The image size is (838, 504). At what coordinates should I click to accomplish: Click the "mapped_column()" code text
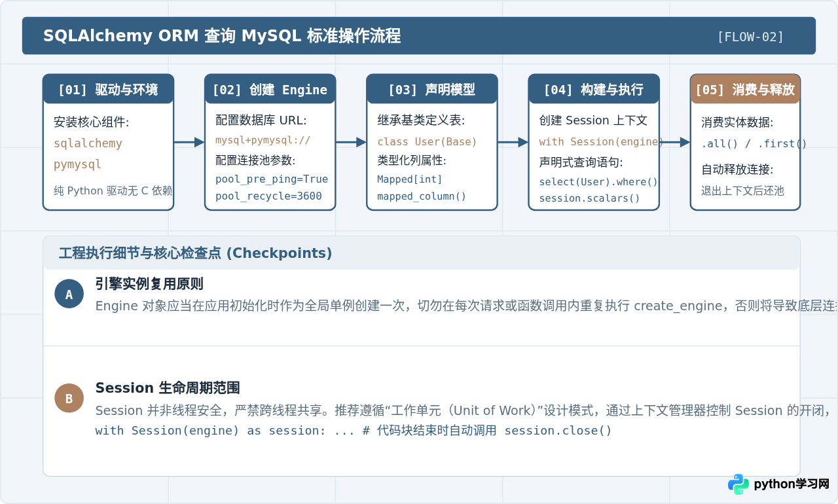click(422, 196)
